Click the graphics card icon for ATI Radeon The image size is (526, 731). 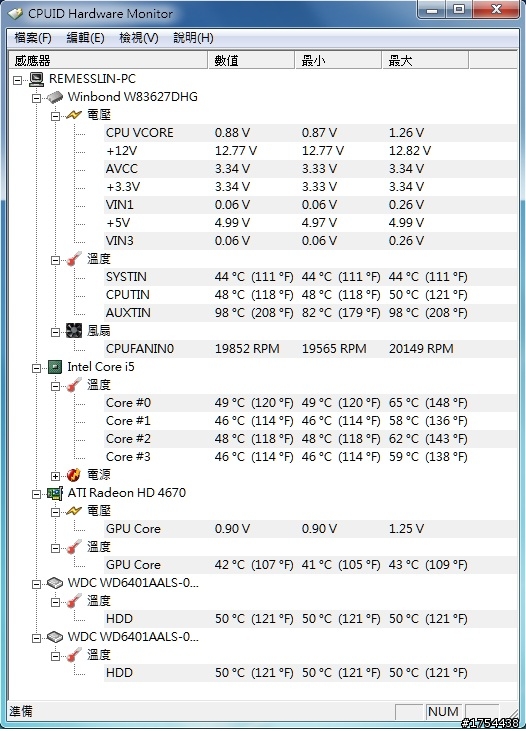click(x=55, y=493)
